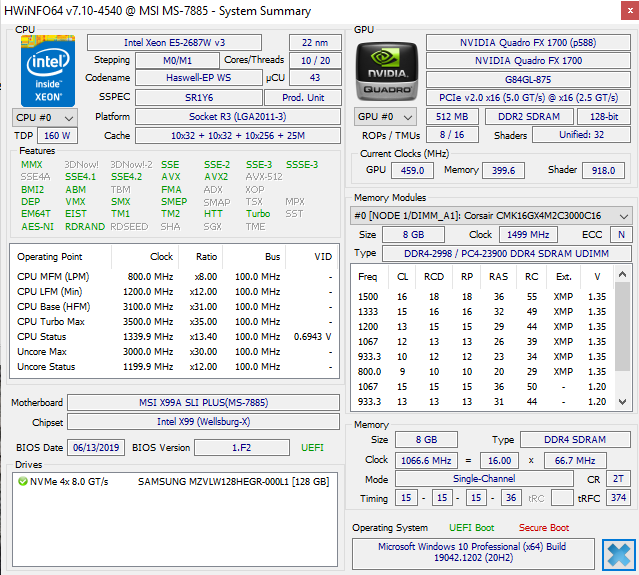The width and height of the screenshot is (639, 575).
Task: Open the GPU #0 selector dropdown
Action: pyautogui.click(x=385, y=117)
